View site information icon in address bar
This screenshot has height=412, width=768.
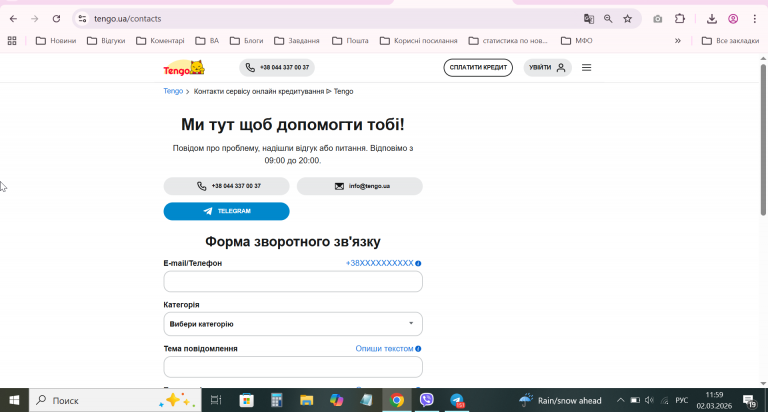82,19
